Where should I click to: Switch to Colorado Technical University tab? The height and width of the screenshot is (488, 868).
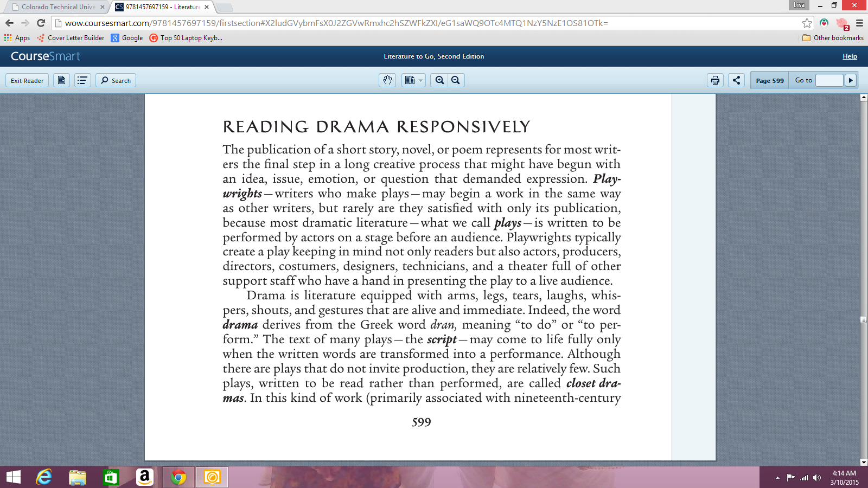(57, 7)
